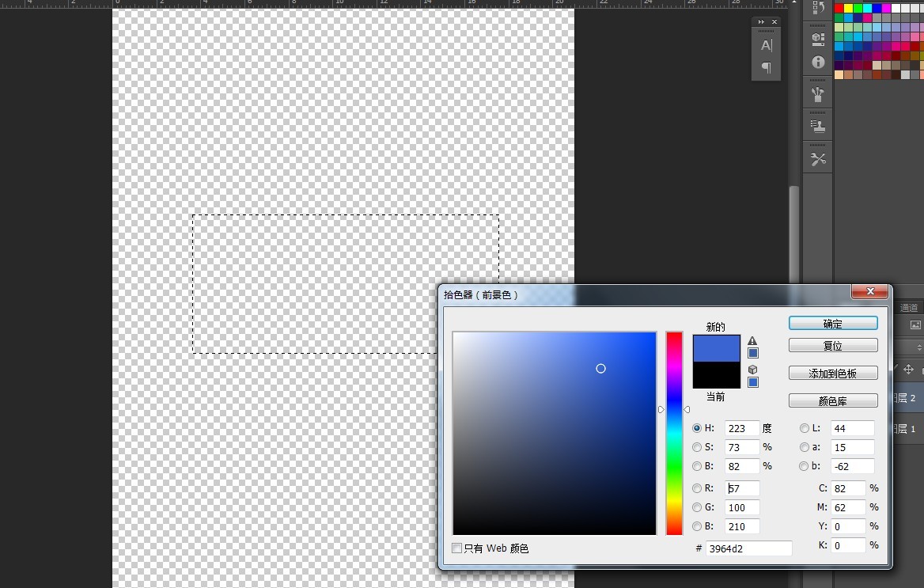Click the not web-safe cube icon
The height and width of the screenshot is (588, 924).
point(752,370)
